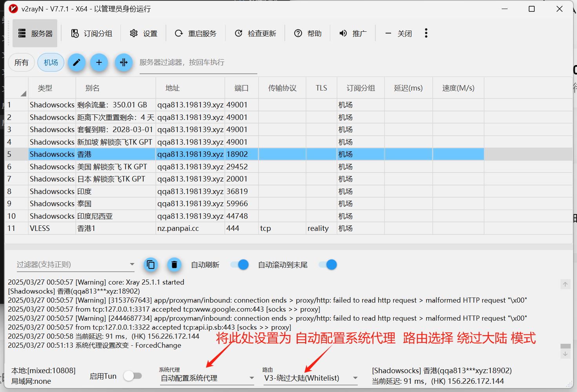
Task: Sort by the TLS column header
Action: pos(321,88)
